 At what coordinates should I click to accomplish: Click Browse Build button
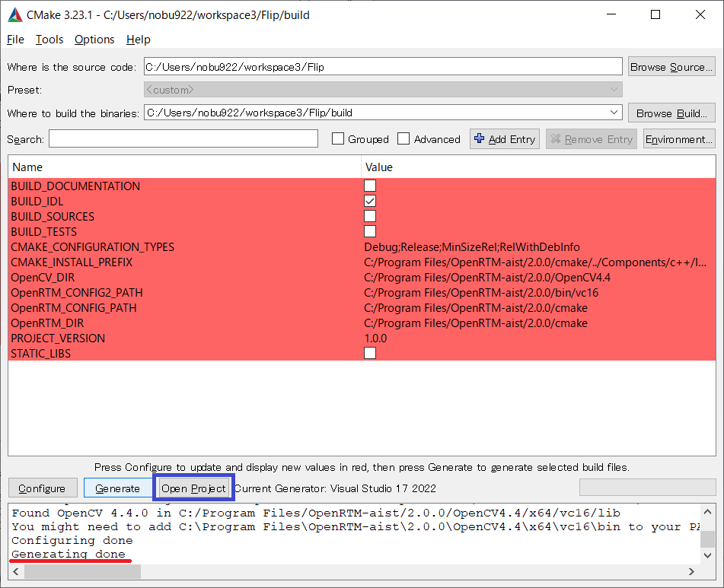coord(671,113)
